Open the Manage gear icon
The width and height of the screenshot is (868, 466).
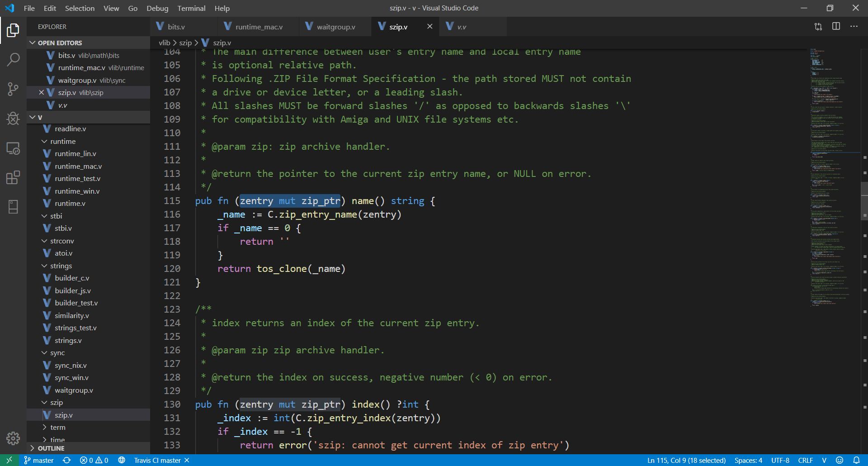[13, 438]
